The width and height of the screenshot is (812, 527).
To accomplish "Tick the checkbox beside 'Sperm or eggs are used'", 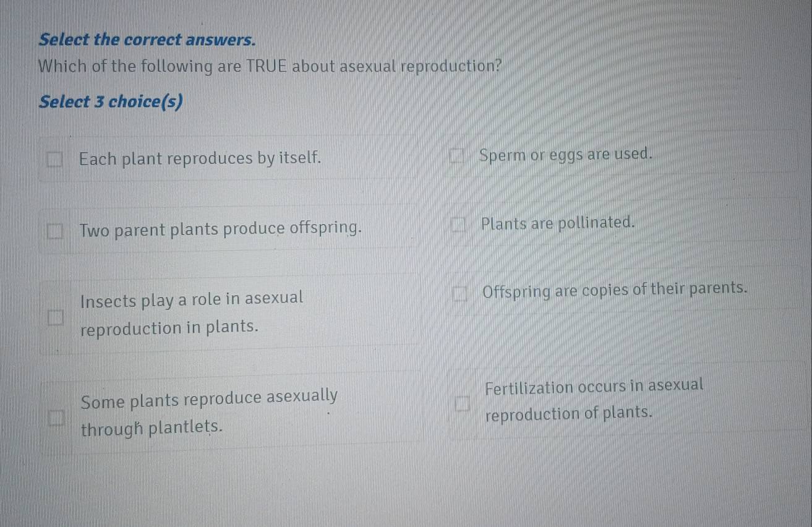I will (457, 155).
